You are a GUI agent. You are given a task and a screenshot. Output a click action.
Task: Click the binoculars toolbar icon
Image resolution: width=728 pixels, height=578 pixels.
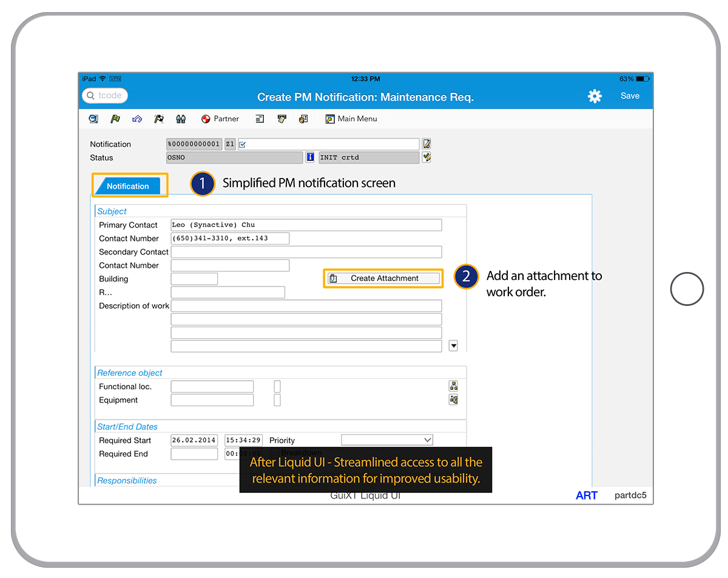[181, 119]
